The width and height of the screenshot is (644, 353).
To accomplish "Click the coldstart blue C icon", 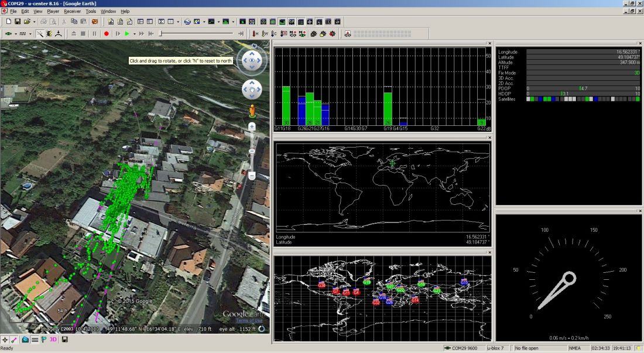I will pos(274,33).
